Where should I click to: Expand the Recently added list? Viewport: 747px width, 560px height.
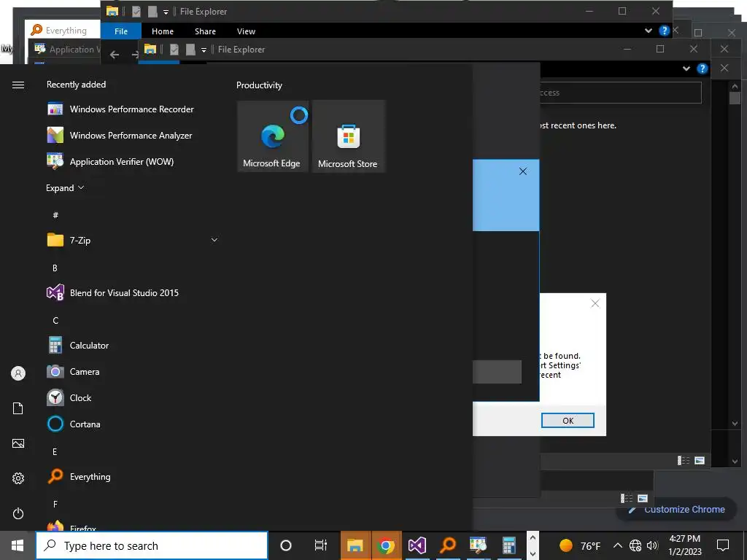[65, 188]
